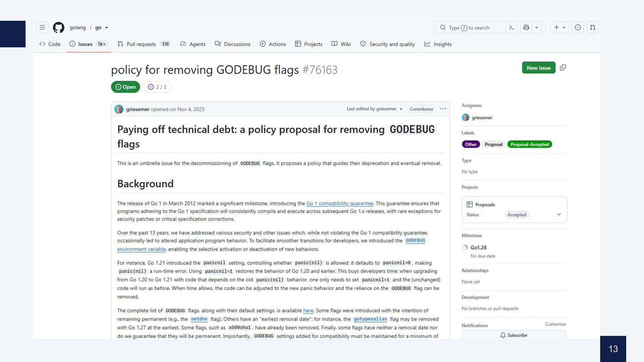Filter by the Other label
644x362 pixels.
click(471, 144)
